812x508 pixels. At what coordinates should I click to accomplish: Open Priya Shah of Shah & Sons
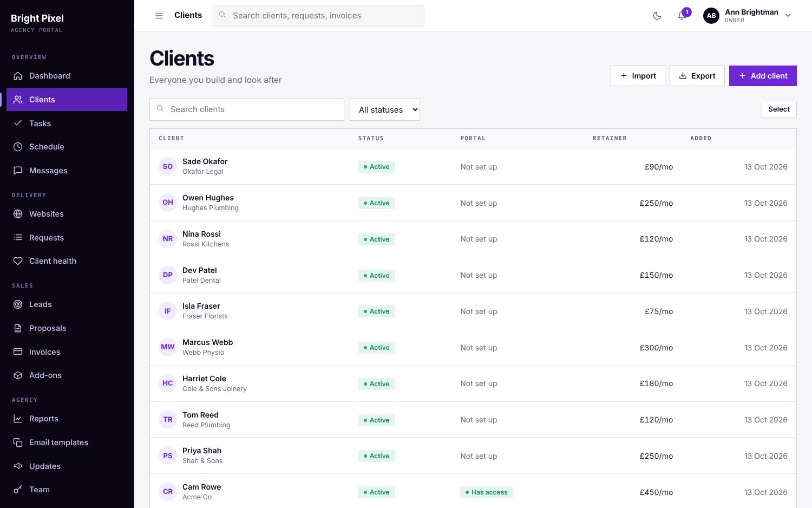click(473, 455)
